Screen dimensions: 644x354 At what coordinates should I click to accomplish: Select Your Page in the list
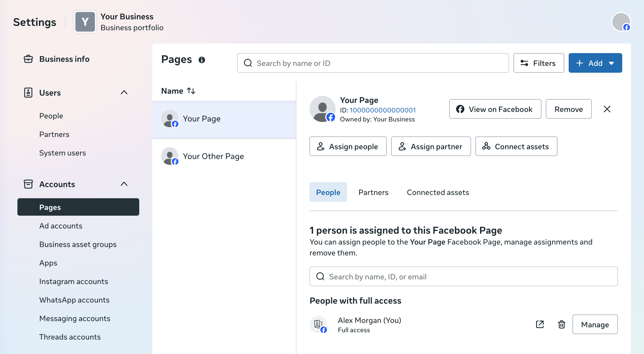click(x=224, y=119)
